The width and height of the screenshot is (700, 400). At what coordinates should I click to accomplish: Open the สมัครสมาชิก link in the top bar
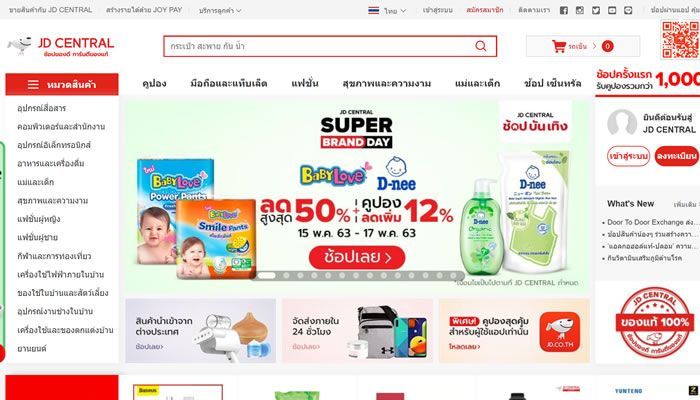(484, 10)
